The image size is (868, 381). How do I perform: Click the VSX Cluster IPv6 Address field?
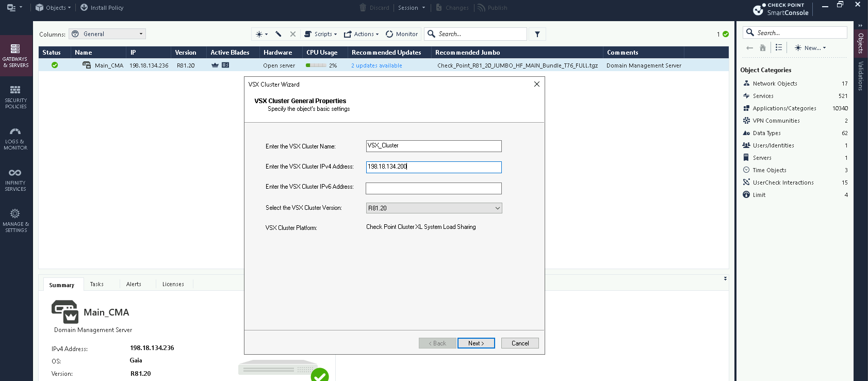pos(433,188)
